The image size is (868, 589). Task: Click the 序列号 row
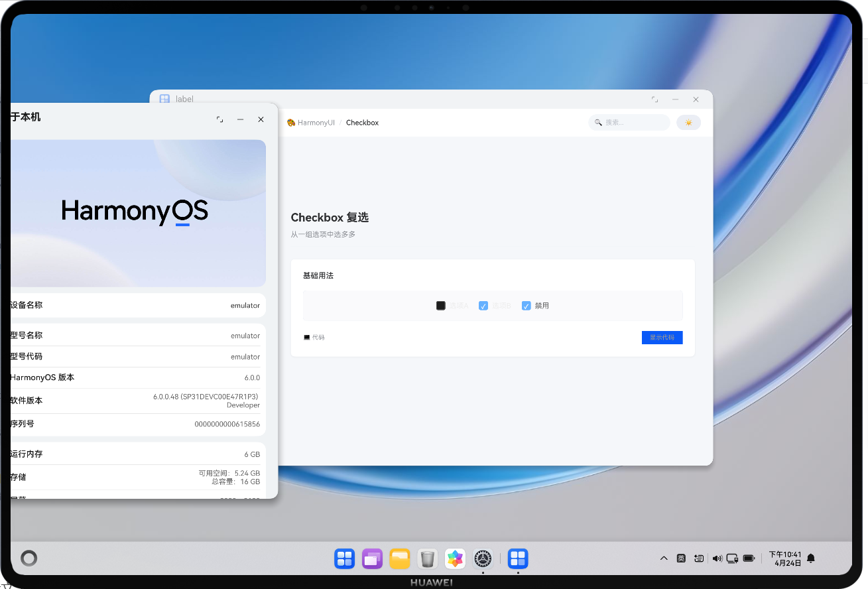[x=138, y=424]
